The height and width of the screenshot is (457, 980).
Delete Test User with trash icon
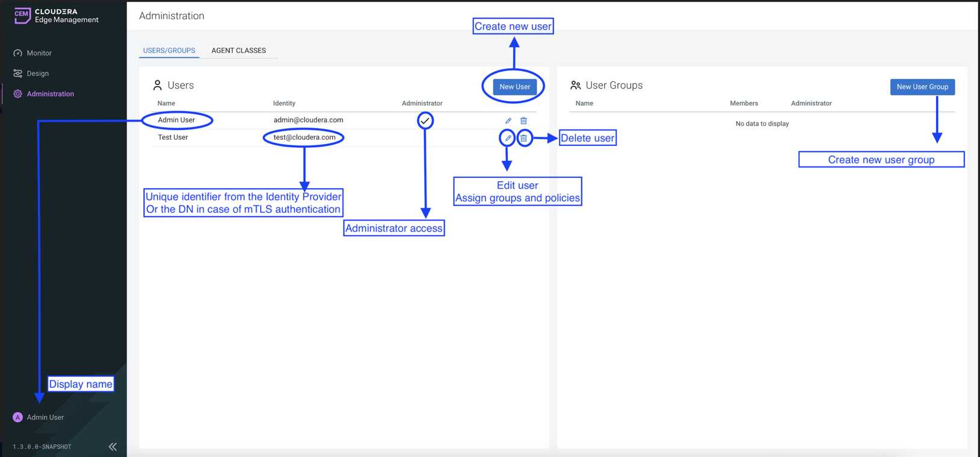coord(524,138)
